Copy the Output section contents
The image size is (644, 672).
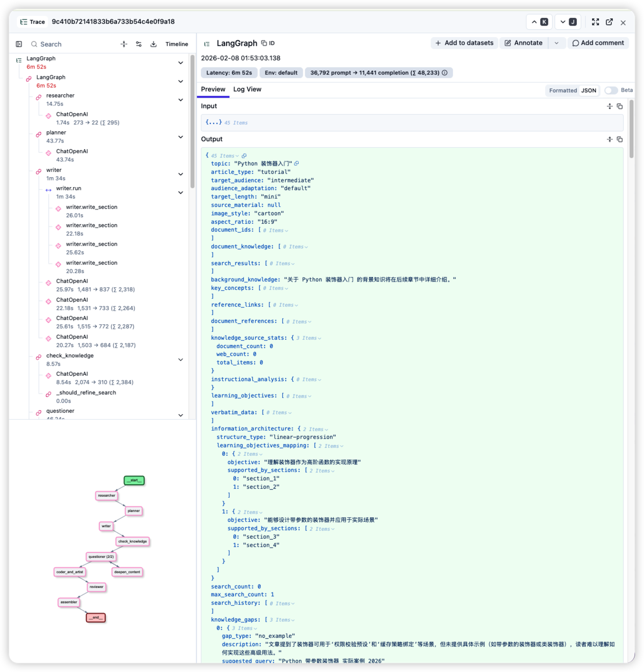pyautogui.click(x=620, y=139)
